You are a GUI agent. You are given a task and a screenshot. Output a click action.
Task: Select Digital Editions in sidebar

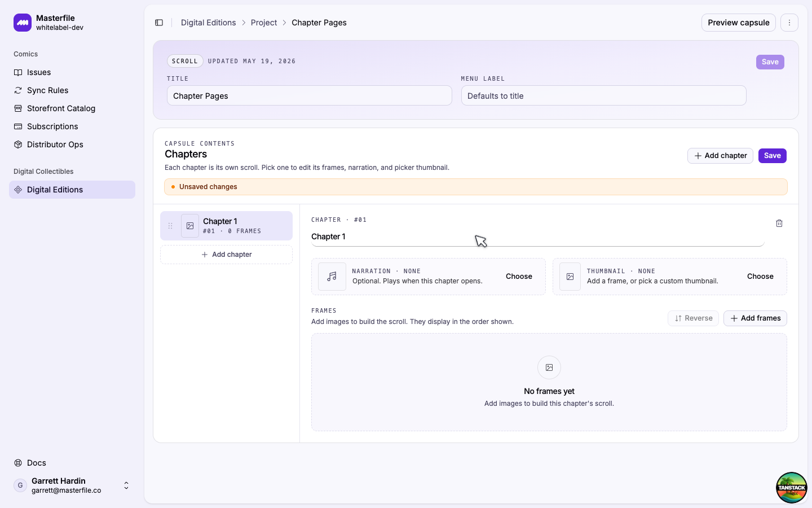72,190
